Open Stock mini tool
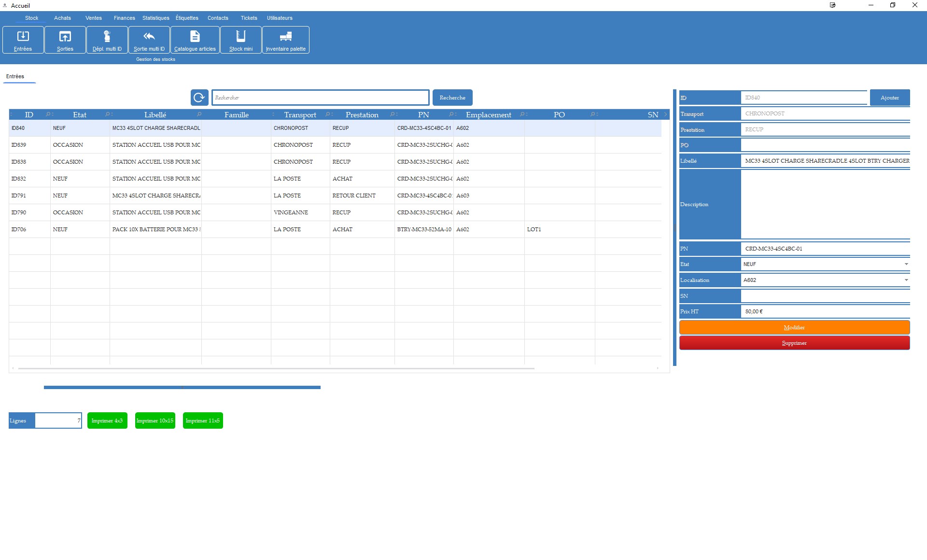Viewport: 927px width, 560px height. tap(241, 40)
